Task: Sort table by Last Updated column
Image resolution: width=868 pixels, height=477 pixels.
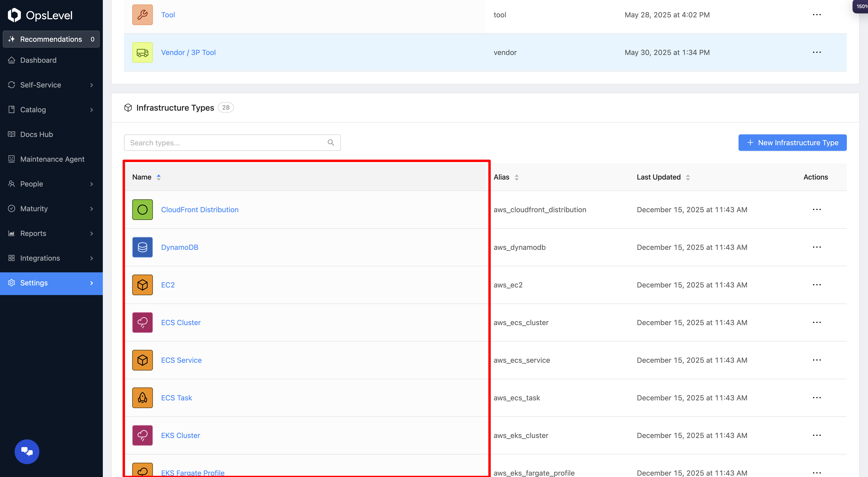Action: (x=688, y=177)
